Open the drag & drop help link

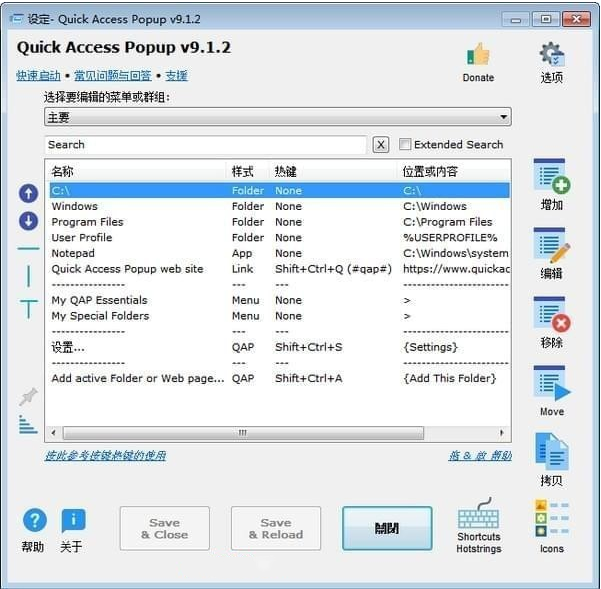click(480, 456)
